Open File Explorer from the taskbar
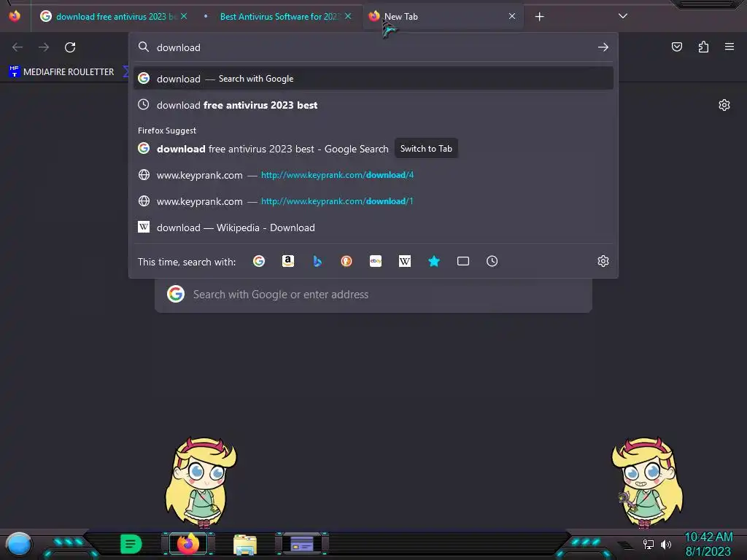 pyautogui.click(x=245, y=545)
